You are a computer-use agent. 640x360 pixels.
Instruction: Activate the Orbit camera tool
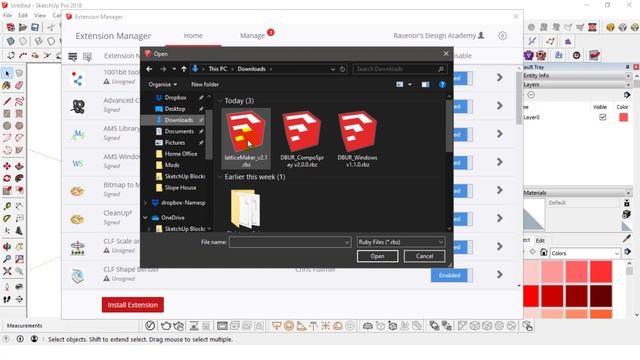7,247
